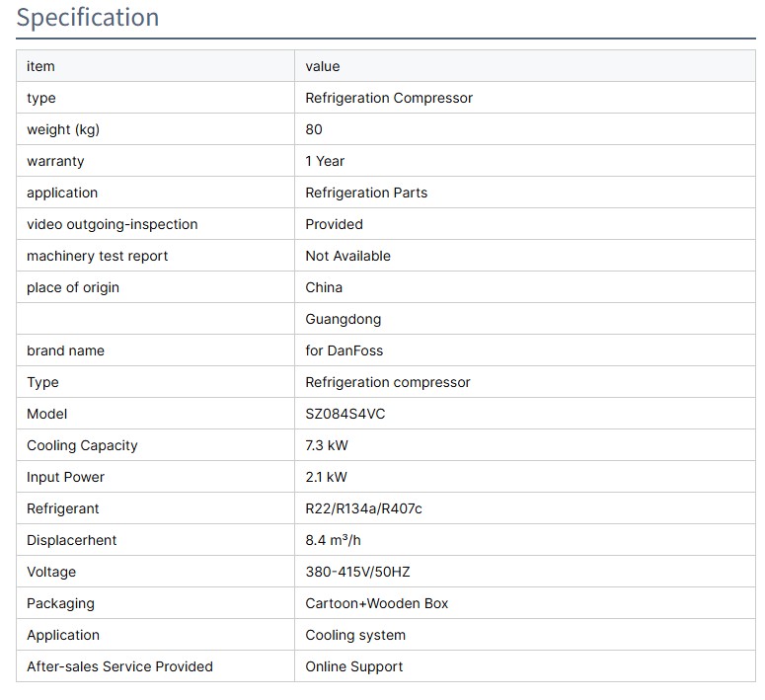Click the item column header
The width and height of the screenshot is (765, 700).
point(40,66)
